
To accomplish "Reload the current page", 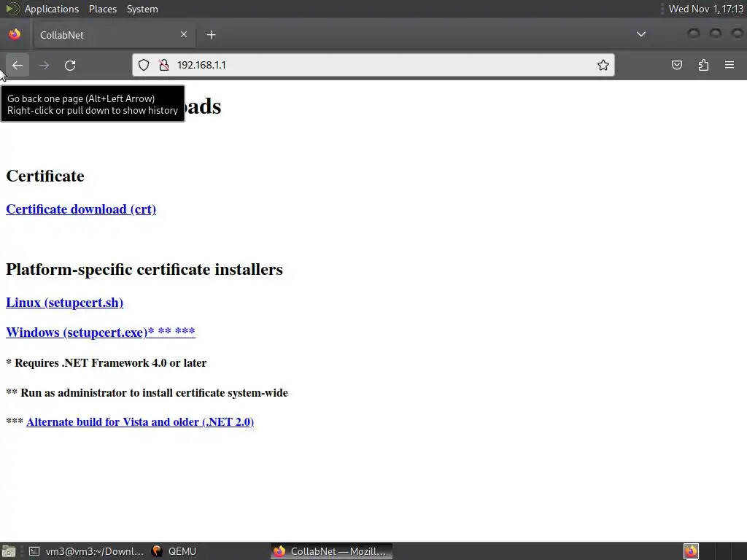I will click(x=70, y=65).
